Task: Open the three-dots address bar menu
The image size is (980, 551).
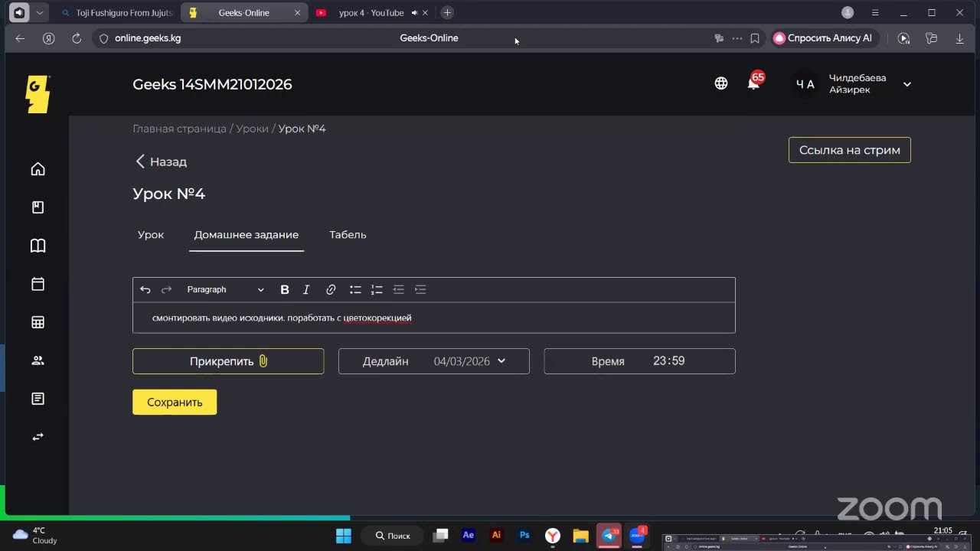Action: click(x=737, y=38)
